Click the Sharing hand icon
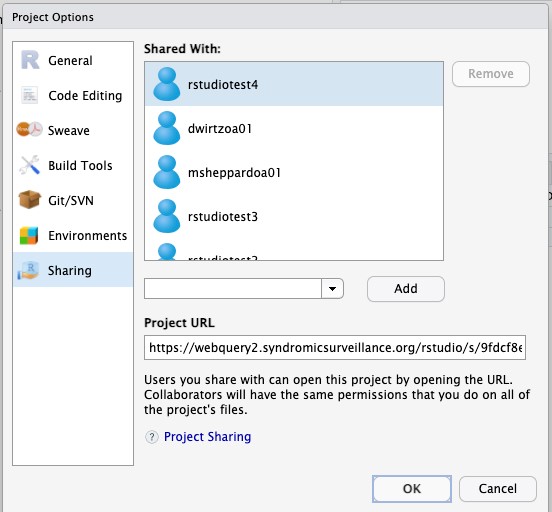This screenshot has width=552, height=512. pos(28,270)
